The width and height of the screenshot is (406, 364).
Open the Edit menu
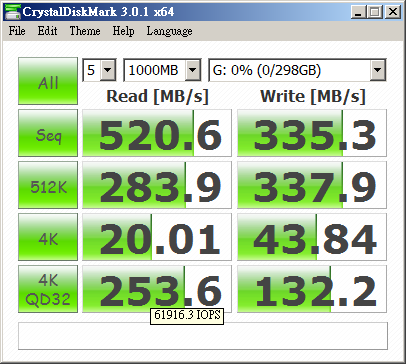click(x=47, y=31)
